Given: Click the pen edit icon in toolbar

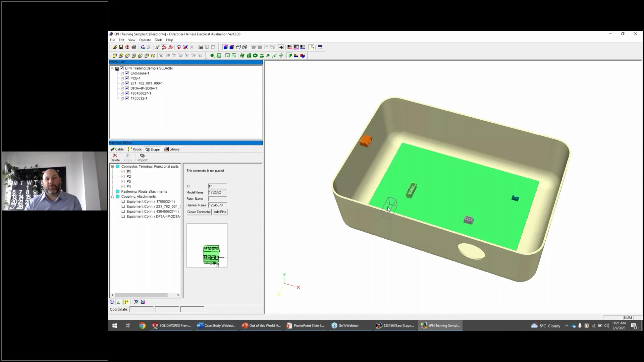Looking at the screenshot, I should pyautogui.click(x=157, y=47).
